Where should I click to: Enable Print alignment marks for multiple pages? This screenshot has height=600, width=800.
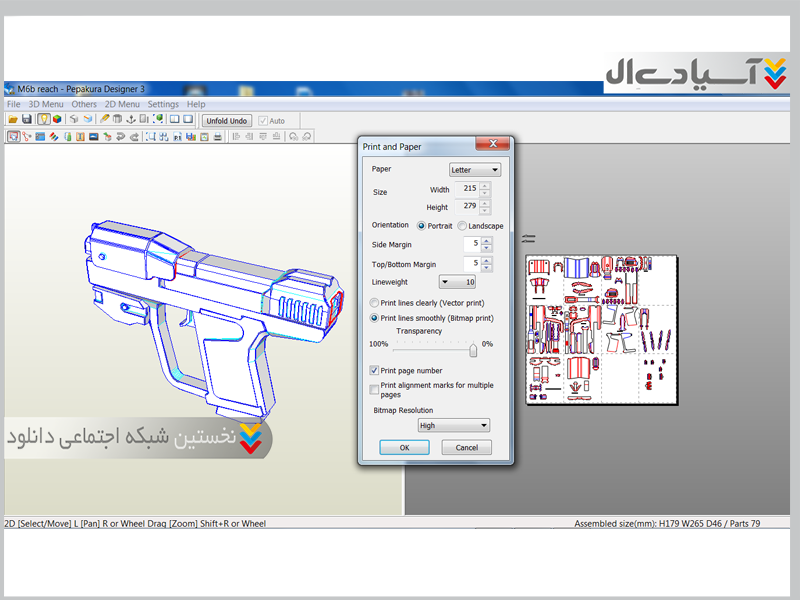click(x=375, y=387)
